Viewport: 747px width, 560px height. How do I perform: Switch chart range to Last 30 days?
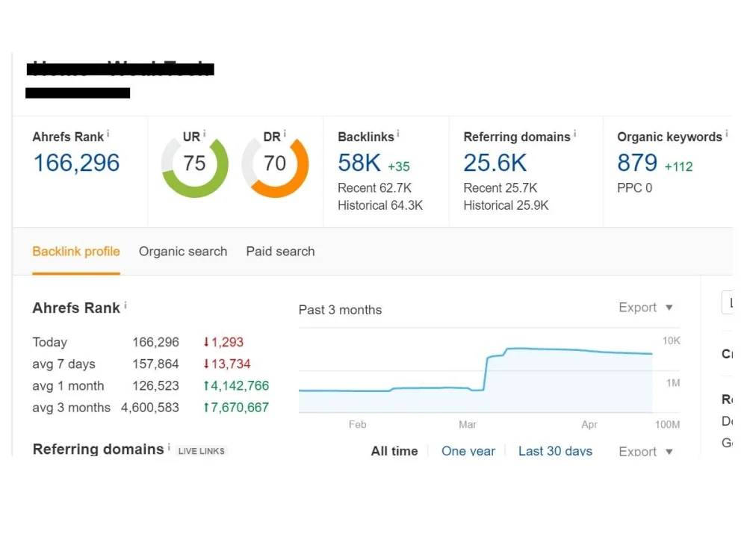click(555, 451)
